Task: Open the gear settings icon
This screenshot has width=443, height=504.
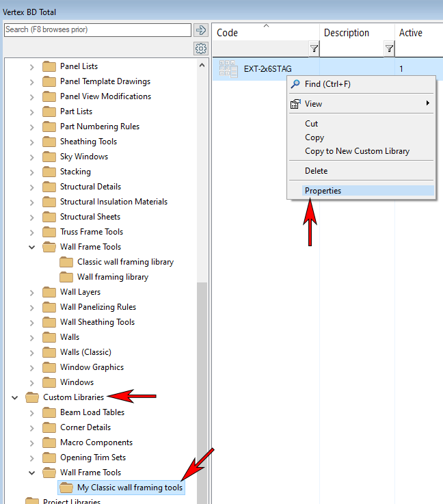Action: pos(201,49)
